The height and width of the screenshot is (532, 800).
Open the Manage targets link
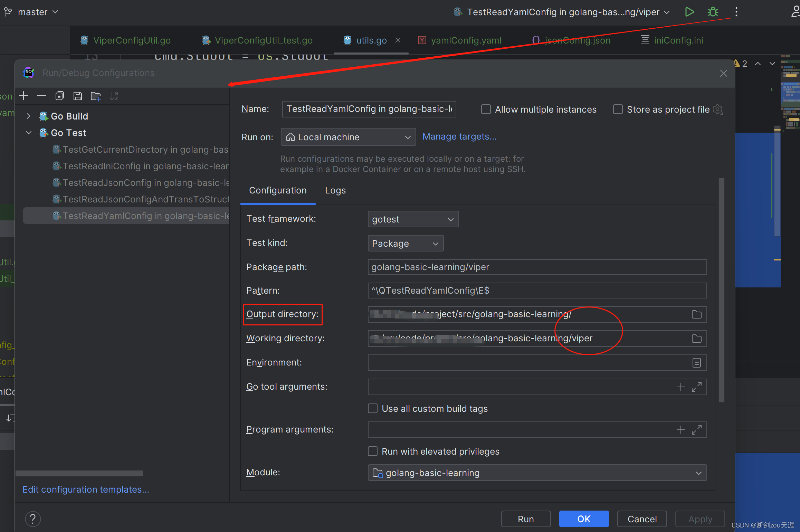coord(459,137)
